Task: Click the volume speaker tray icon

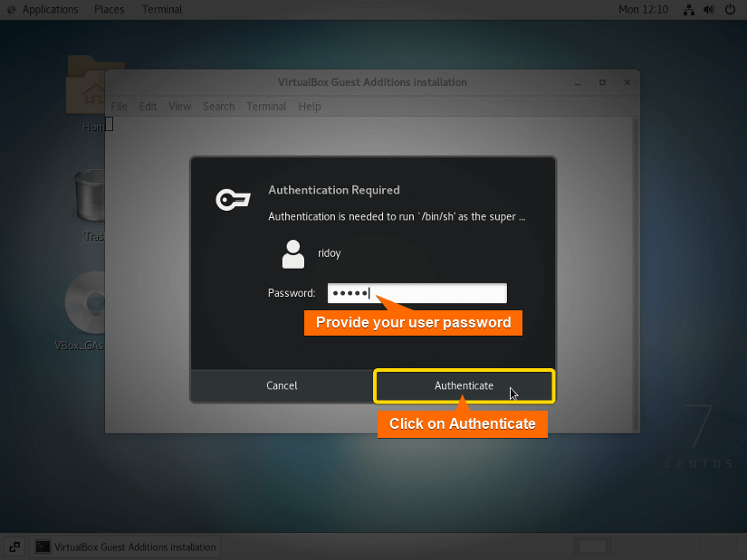Action: (x=709, y=10)
